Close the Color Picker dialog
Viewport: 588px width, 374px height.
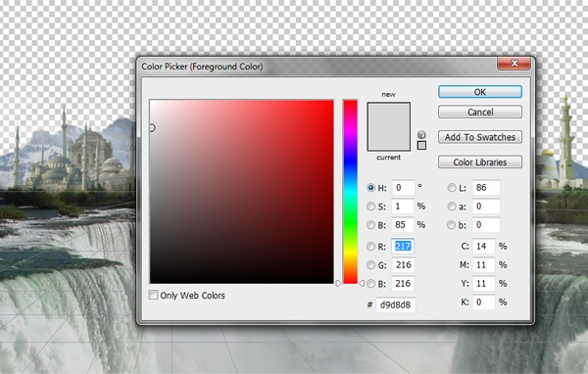[514, 64]
